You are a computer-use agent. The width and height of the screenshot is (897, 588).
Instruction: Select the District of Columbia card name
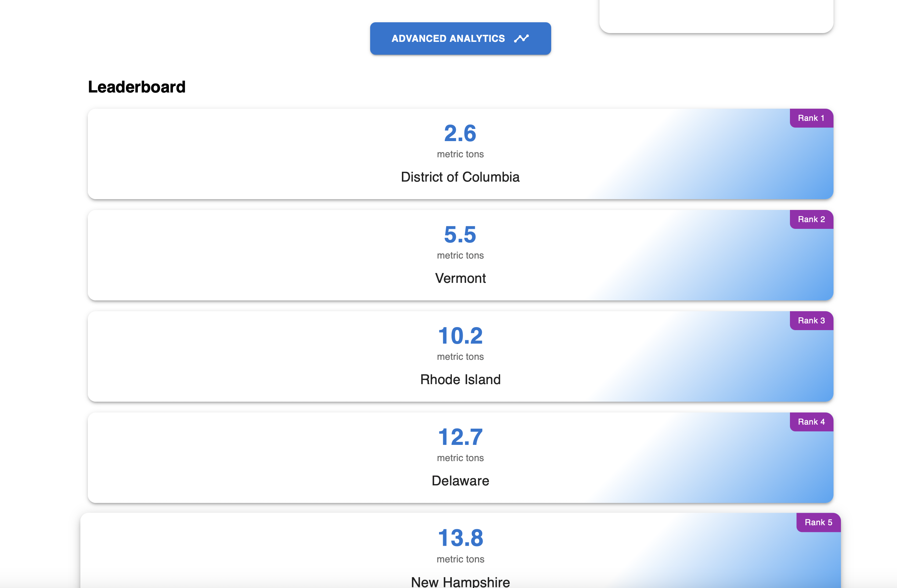460,177
